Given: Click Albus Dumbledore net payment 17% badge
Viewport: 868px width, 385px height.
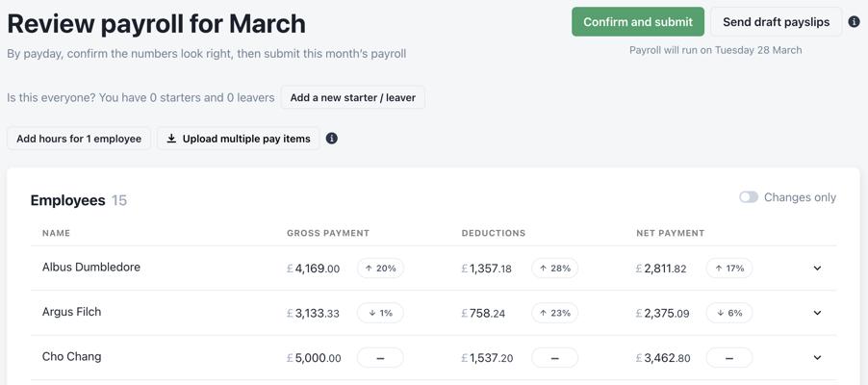Looking at the screenshot, I should [x=729, y=269].
